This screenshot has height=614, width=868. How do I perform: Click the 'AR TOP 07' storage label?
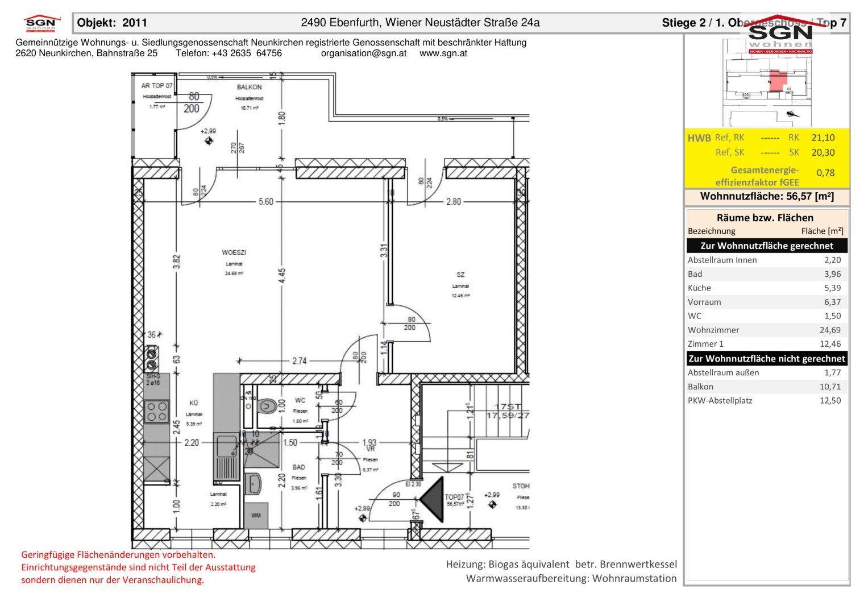click(x=156, y=86)
